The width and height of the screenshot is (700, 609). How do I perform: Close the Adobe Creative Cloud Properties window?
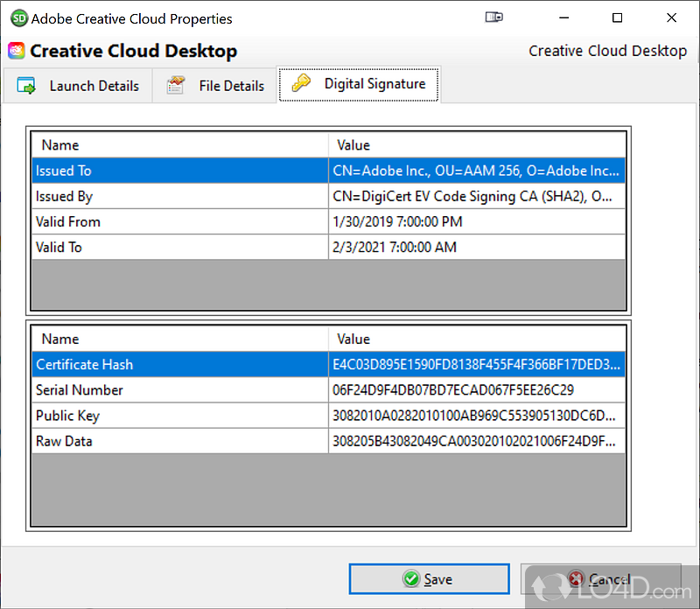(671, 17)
